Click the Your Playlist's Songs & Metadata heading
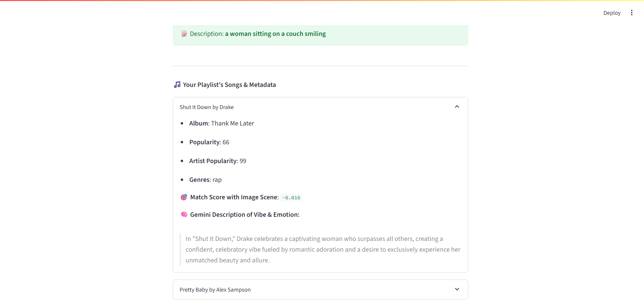The height and width of the screenshot is (304, 644). pyautogui.click(x=229, y=85)
